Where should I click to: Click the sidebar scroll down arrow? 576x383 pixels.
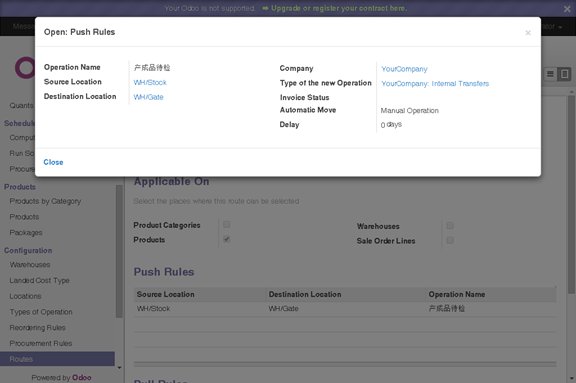119,368
